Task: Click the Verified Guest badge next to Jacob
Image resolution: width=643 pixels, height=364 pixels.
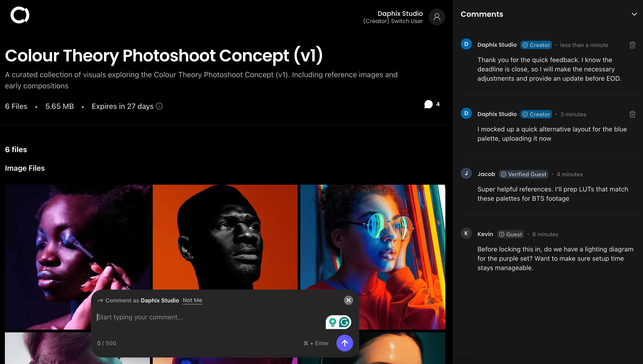Action: click(x=523, y=174)
